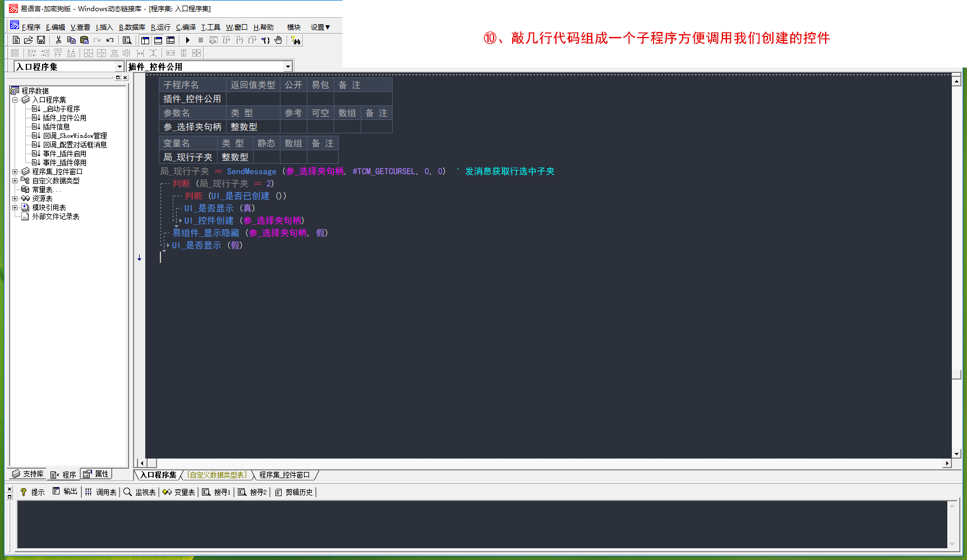Open the 设置 dropdown button
The height and width of the screenshot is (560, 967).
pos(320,27)
